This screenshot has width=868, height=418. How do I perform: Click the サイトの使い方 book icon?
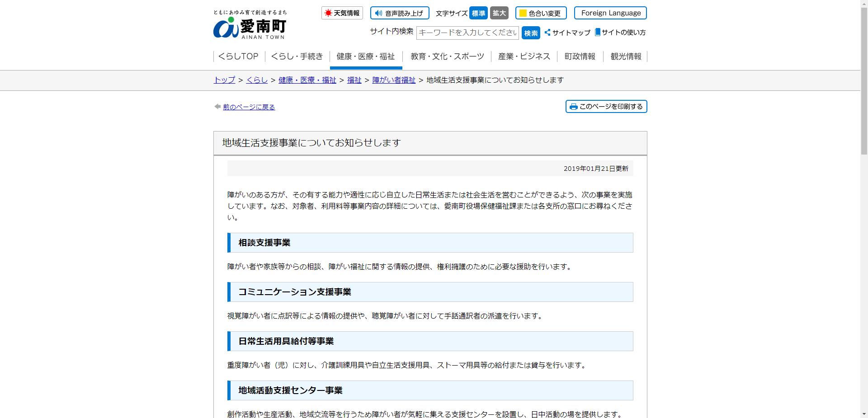598,33
